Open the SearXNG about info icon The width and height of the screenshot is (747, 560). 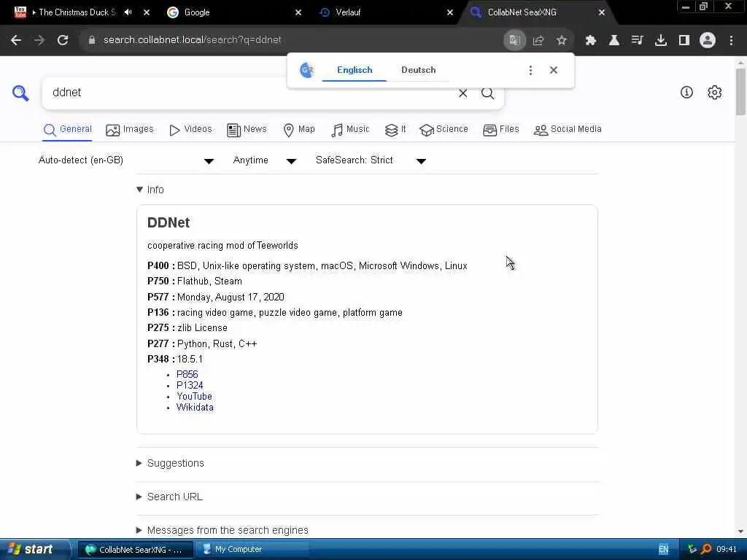click(686, 93)
